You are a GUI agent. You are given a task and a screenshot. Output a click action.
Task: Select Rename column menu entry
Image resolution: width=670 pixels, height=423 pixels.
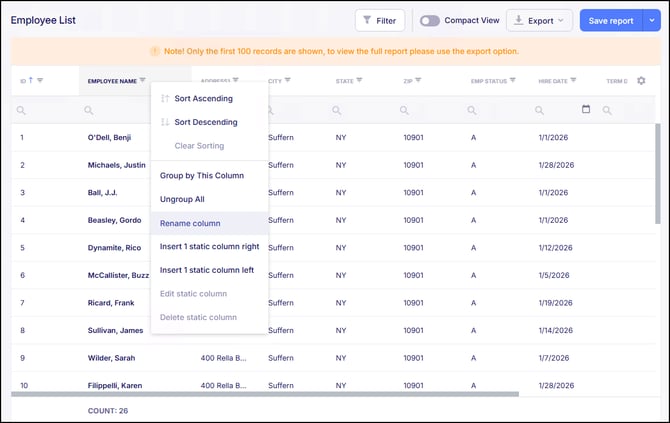pyautogui.click(x=209, y=223)
